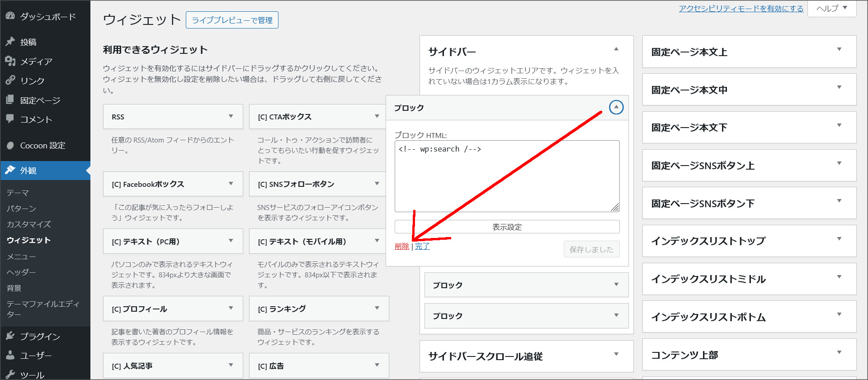Open the カスタマイズ submenu item
Image resolution: width=868 pixels, height=380 pixels.
coord(28,224)
